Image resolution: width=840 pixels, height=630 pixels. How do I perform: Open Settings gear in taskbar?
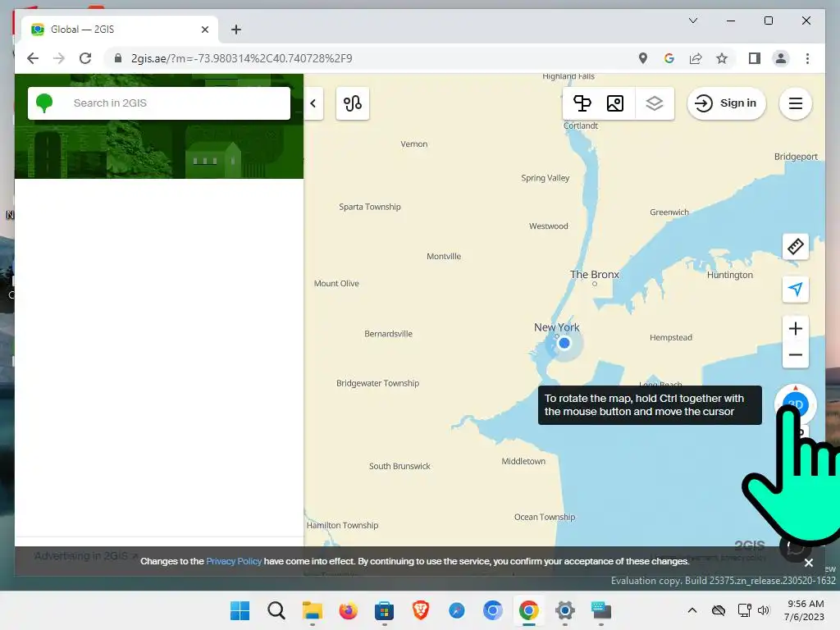[564, 610]
